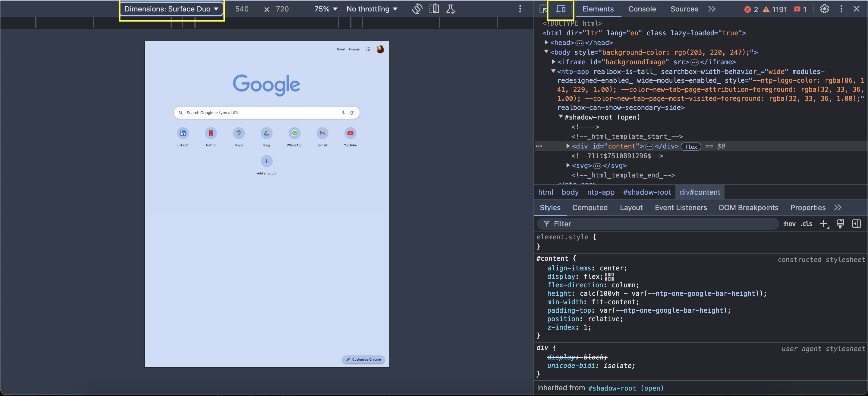Select the Console tab in DevTools
The width and height of the screenshot is (868, 396).
coord(642,9)
